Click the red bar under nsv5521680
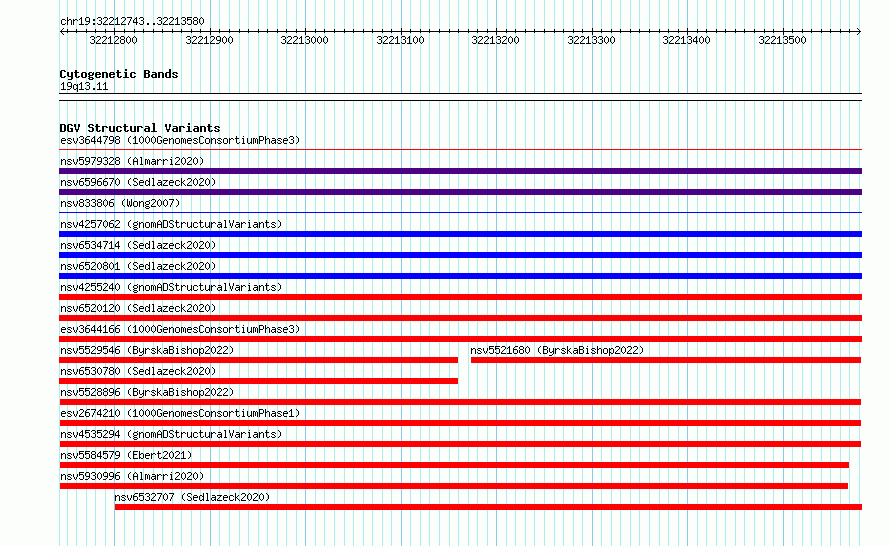 pos(666,360)
